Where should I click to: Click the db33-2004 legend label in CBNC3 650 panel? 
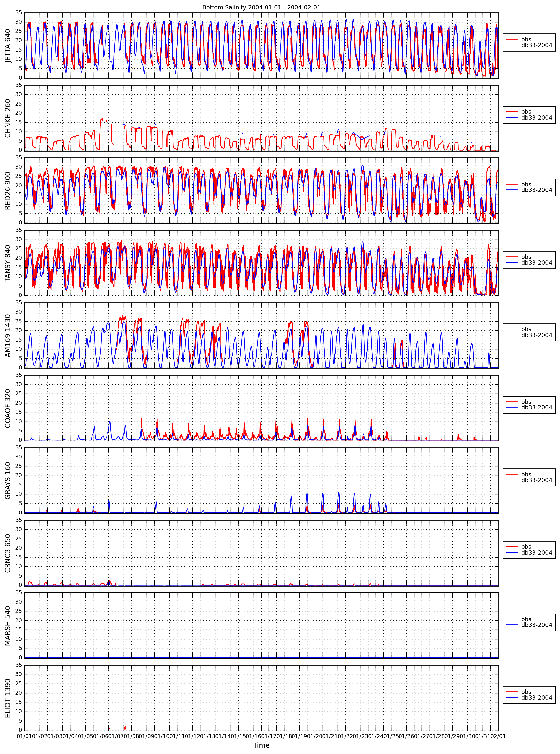click(537, 553)
